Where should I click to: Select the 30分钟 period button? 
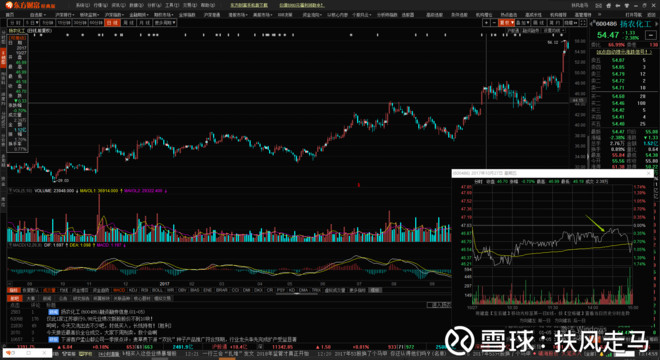(80, 22)
